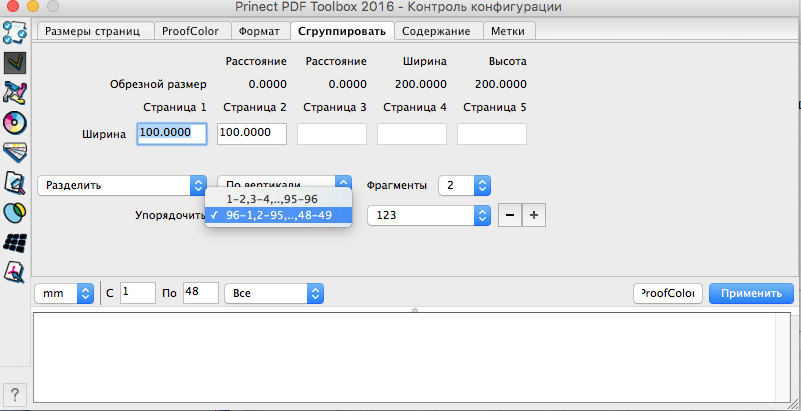This screenshot has width=801, height=411.
Task: Click the 200.0000 value under Высота
Action: [501, 84]
